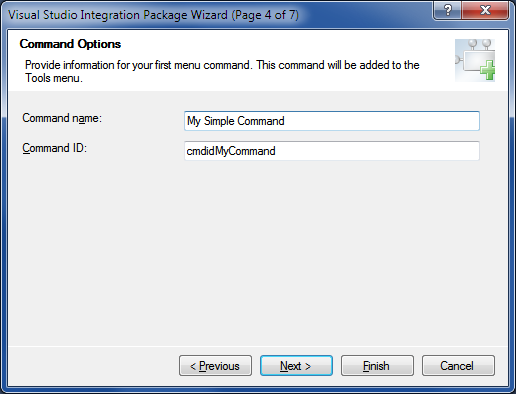Viewport: 516px width, 394px height.
Task: Click the 'Command name:' label
Action: click(x=62, y=118)
